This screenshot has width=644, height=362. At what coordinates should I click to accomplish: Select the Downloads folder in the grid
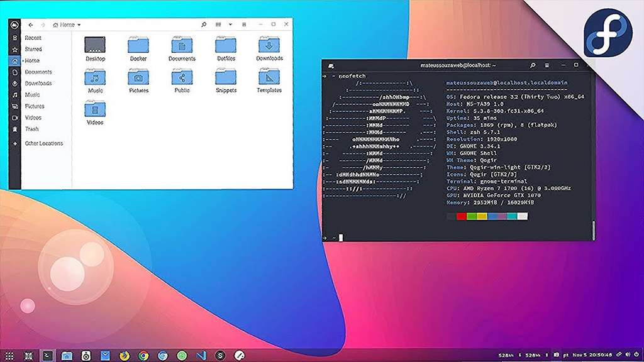click(x=269, y=49)
